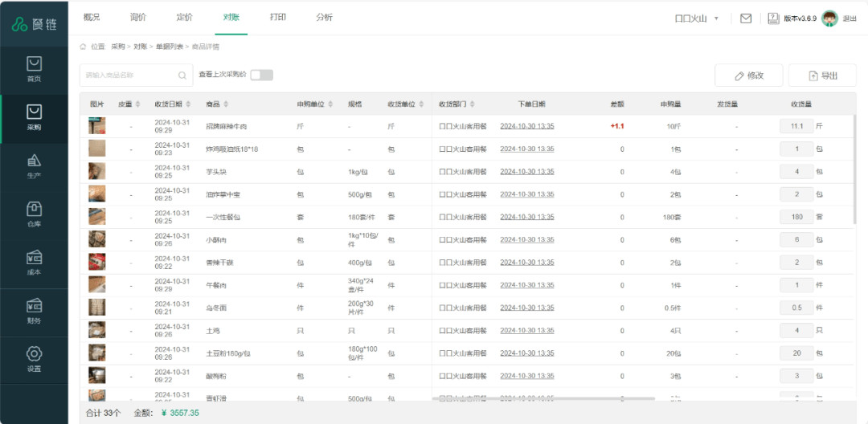Open order date link for 招牌麻辣牛肉 row
The height and width of the screenshot is (424, 868).
[526, 126]
